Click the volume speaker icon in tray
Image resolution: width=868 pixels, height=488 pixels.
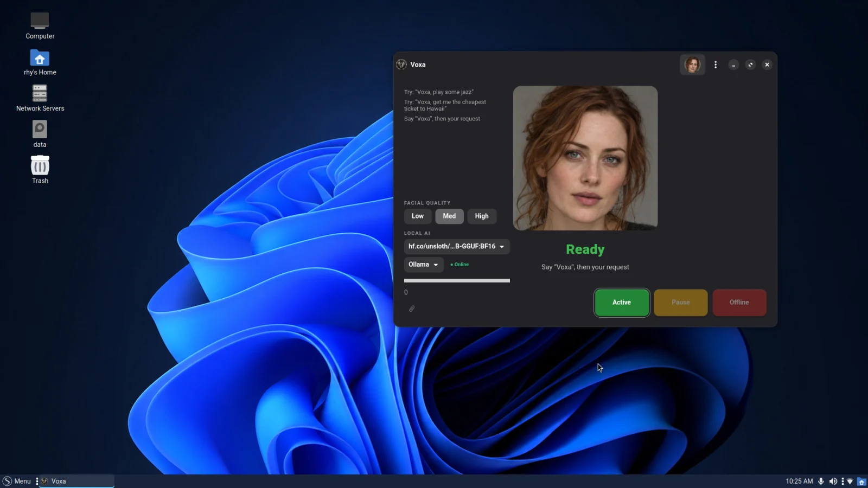[833, 481]
